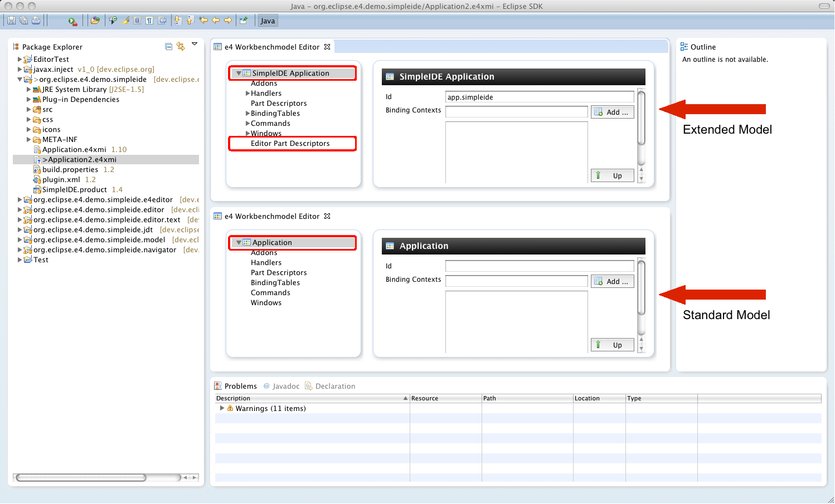Navigate back with left arrow icon

(x=216, y=21)
